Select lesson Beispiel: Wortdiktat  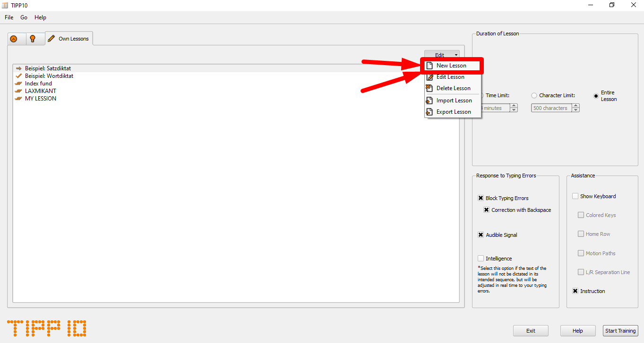click(x=236, y=76)
